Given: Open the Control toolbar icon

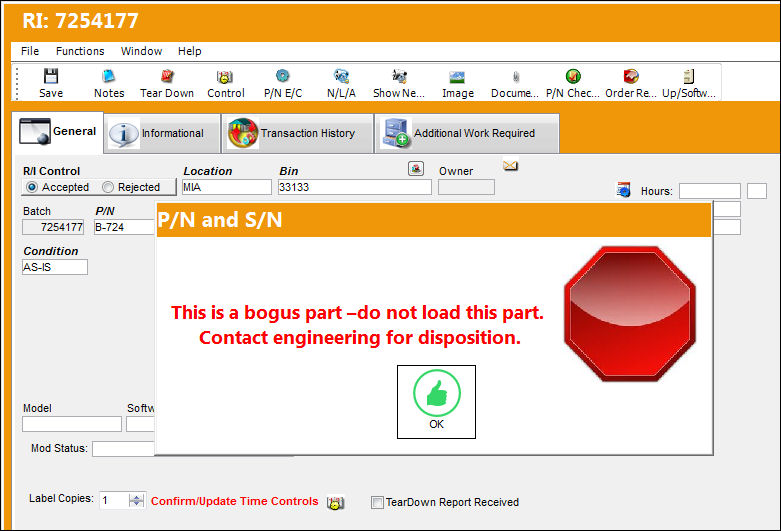Looking at the screenshot, I should (x=225, y=76).
